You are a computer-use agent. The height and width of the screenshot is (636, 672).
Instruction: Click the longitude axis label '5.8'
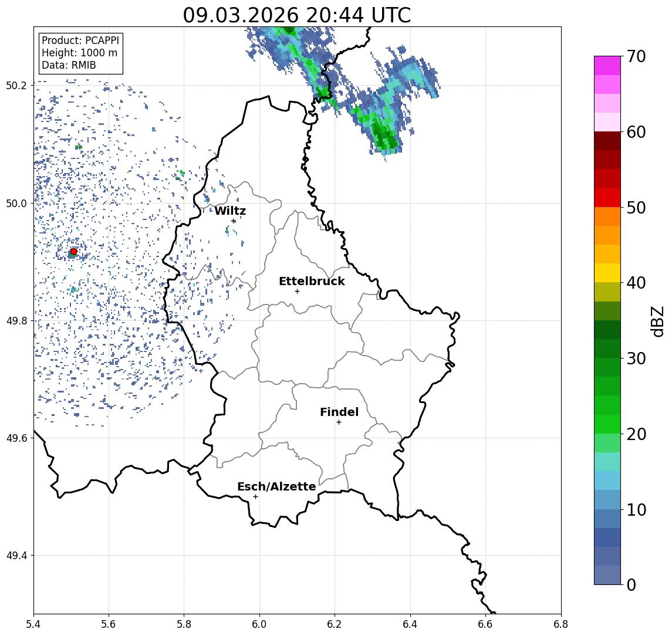[x=184, y=624]
